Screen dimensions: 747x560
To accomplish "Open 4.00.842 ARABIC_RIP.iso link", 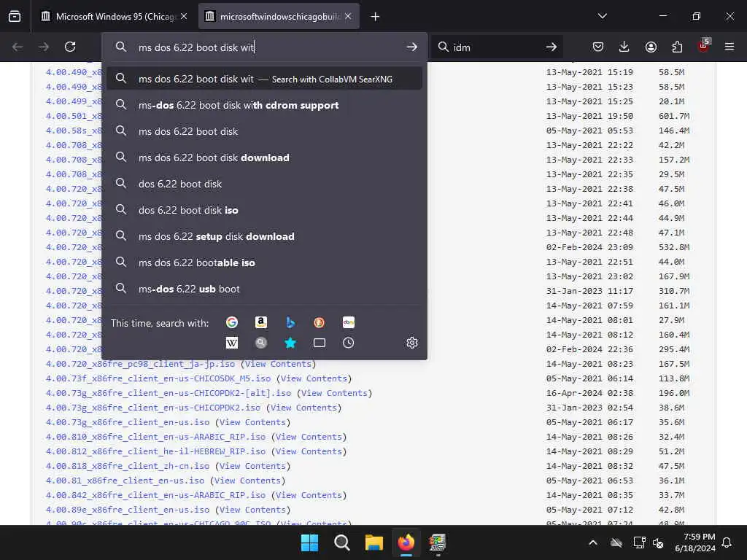I will pyautogui.click(x=156, y=495).
